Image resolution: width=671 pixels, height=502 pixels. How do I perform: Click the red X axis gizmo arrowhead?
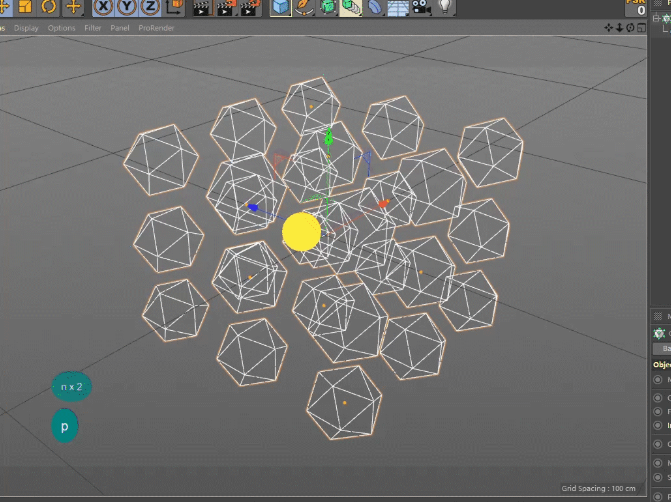pyautogui.click(x=383, y=203)
